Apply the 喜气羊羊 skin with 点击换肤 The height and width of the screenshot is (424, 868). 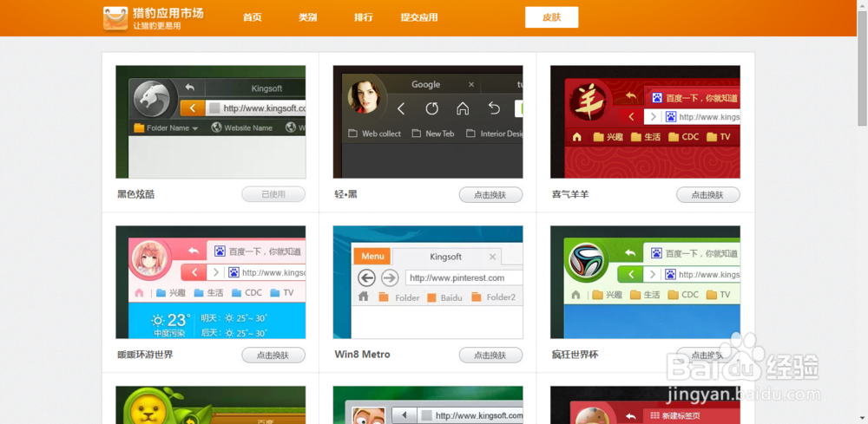tap(708, 194)
